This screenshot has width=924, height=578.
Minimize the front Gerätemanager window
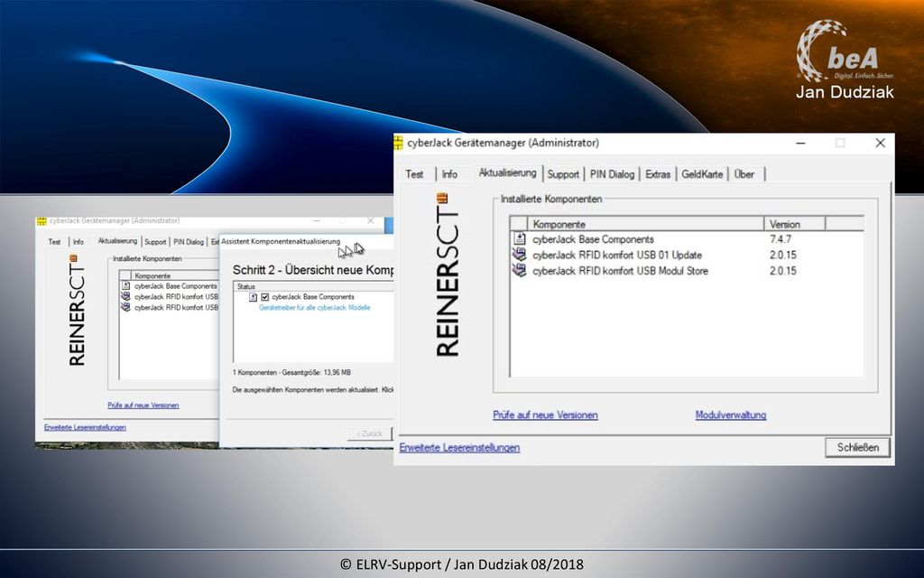[800, 143]
